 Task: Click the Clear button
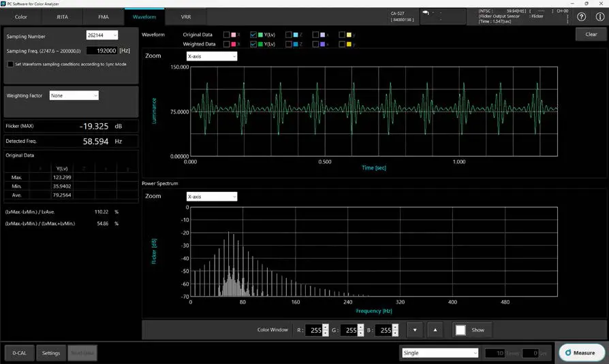[591, 34]
